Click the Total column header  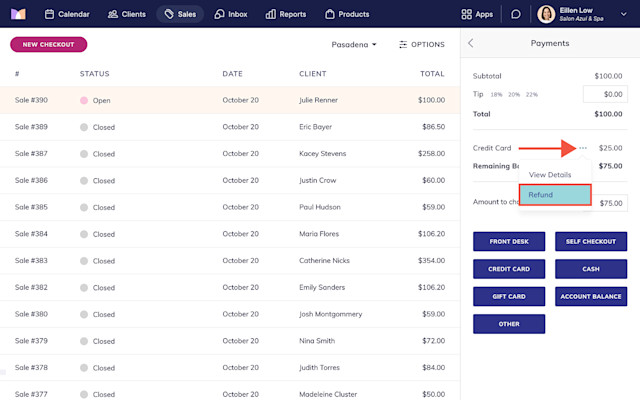click(x=432, y=74)
